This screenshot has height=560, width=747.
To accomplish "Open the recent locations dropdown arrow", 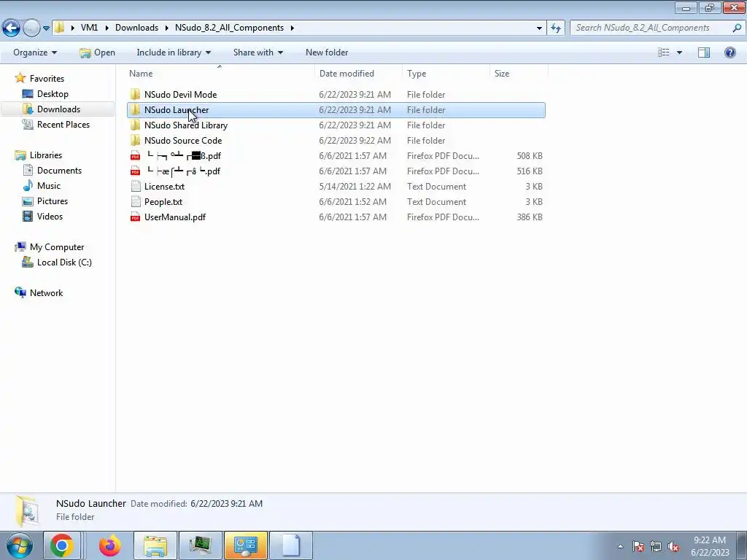I will click(46, 28).
